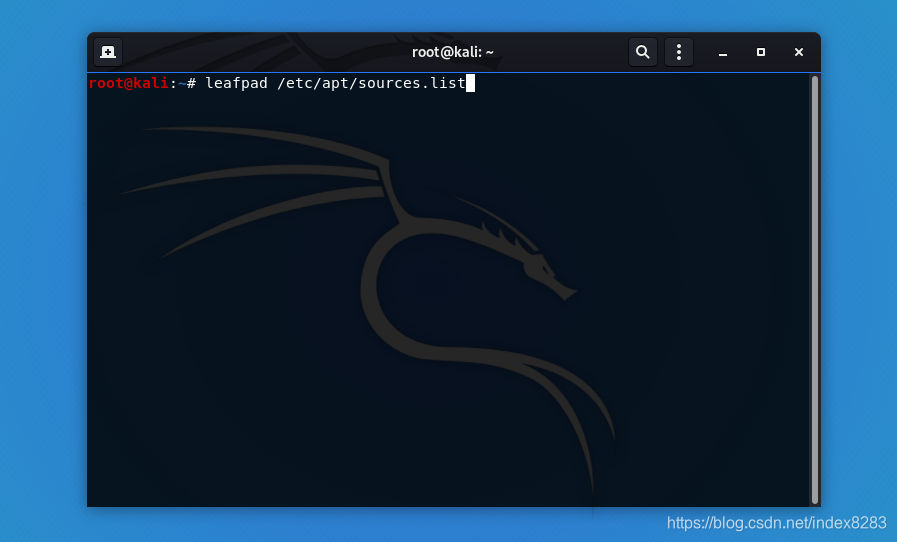This screenshot has height=542, width=897.
Task: Click the /etc/apt/sources.list path
Action: [x=371, y=83]
